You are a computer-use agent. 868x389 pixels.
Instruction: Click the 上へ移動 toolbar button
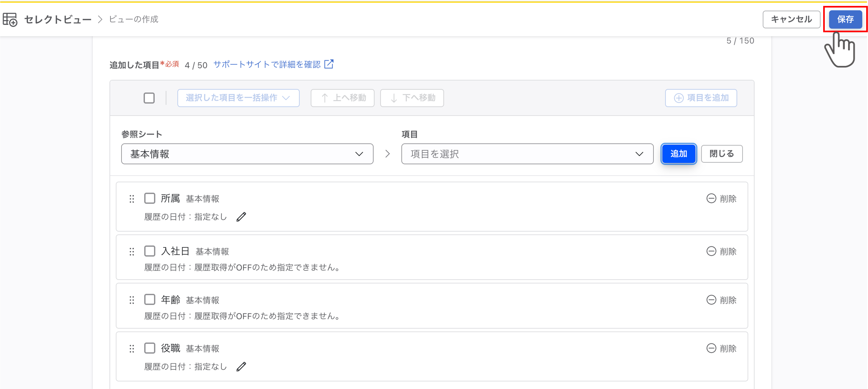pos(342,98)
